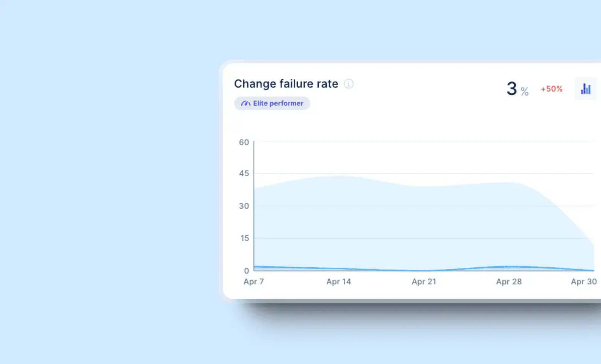Click the 3% metric value

[516, 89]
